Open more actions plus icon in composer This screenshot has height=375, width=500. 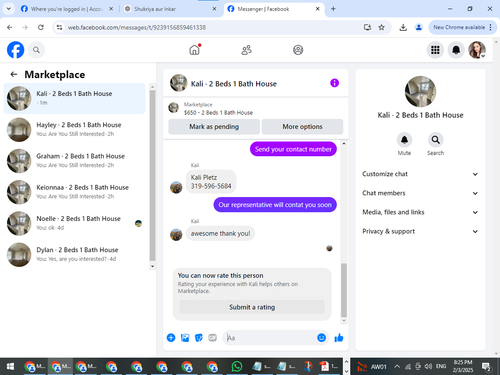(171, 338)
